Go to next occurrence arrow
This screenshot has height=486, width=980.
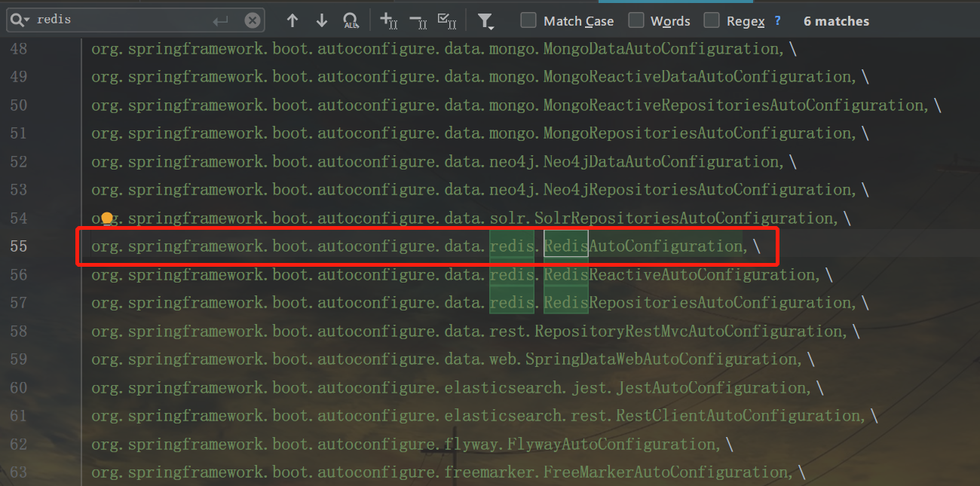pos(322,20)
